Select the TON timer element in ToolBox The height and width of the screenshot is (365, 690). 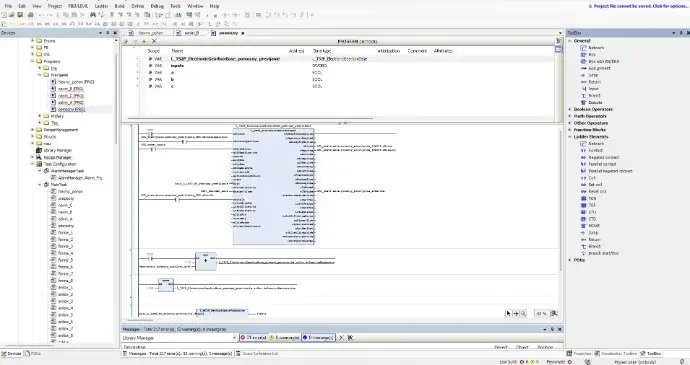pyautogui.click(x=588, y=199)
